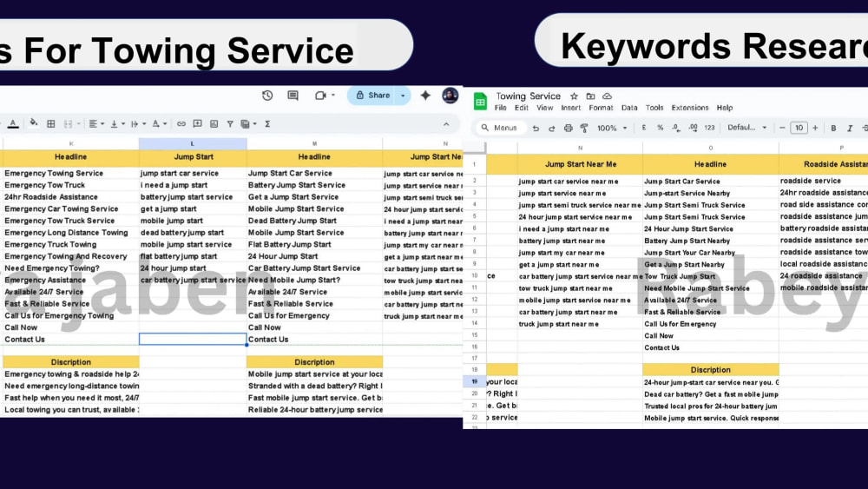This screenshot has width=868, height=489.
Task: Check cloud save status icon
Action: click(608, 96)
